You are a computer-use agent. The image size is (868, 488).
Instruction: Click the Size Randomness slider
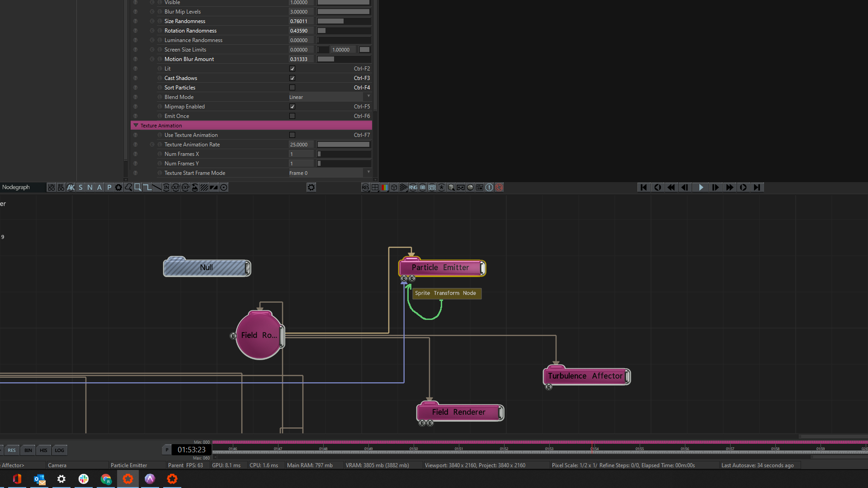(x=344, y=21)
